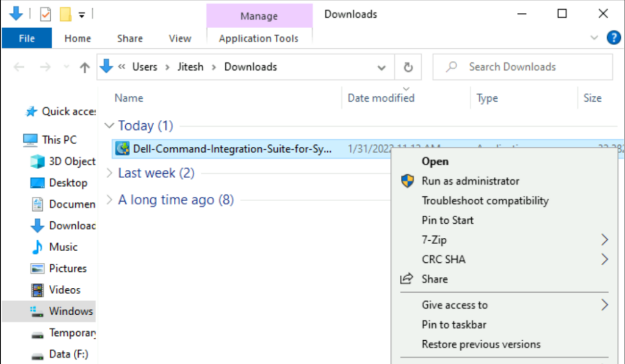Switch to the Share ribbon tab
Viewport: 625px width, 364px height.
click(130, 38)
